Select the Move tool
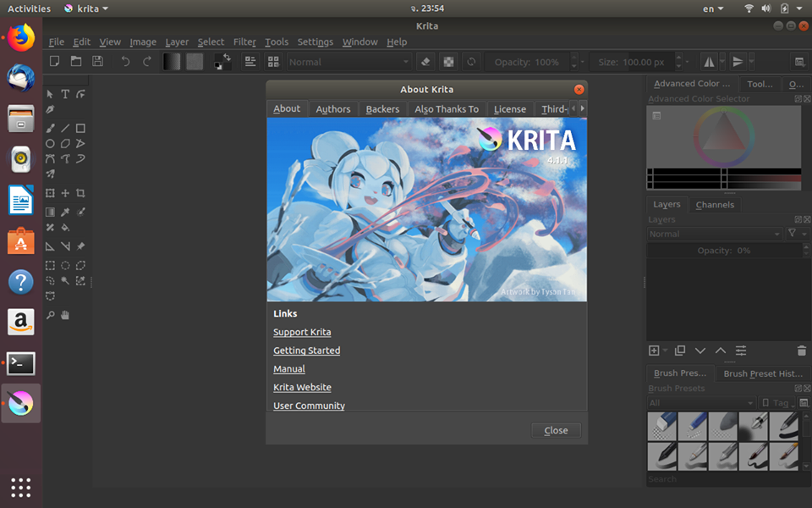The image size is (812, 508). [65, 193]
